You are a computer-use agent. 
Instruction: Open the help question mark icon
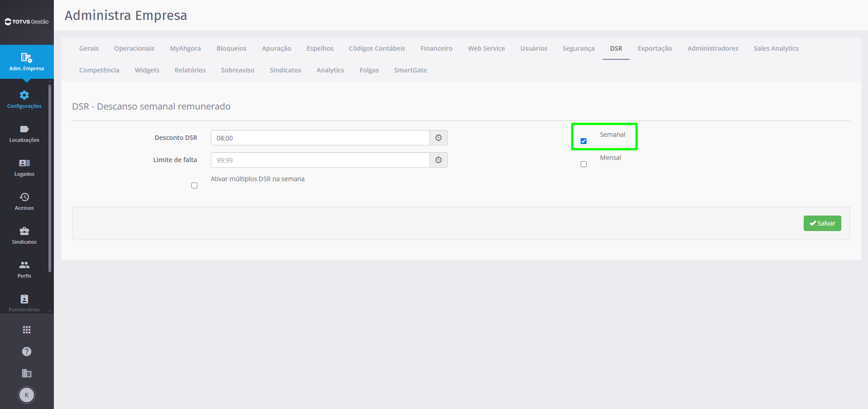27,351
